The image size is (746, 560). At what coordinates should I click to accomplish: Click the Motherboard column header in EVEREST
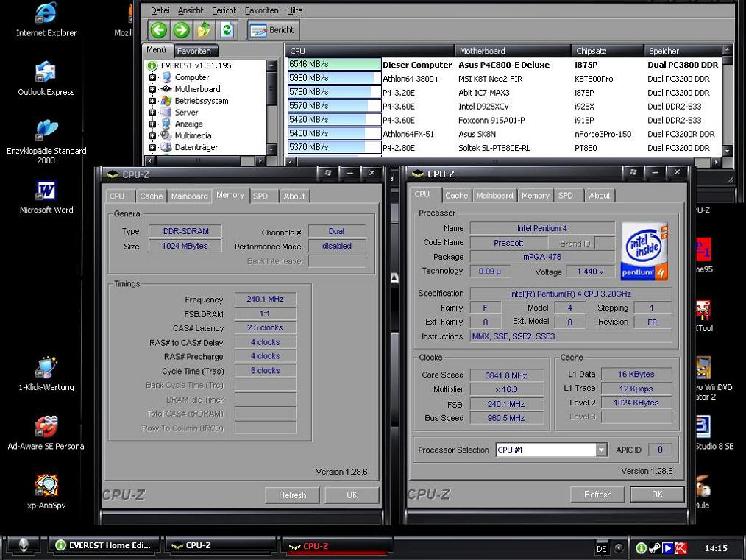point(513,51)
